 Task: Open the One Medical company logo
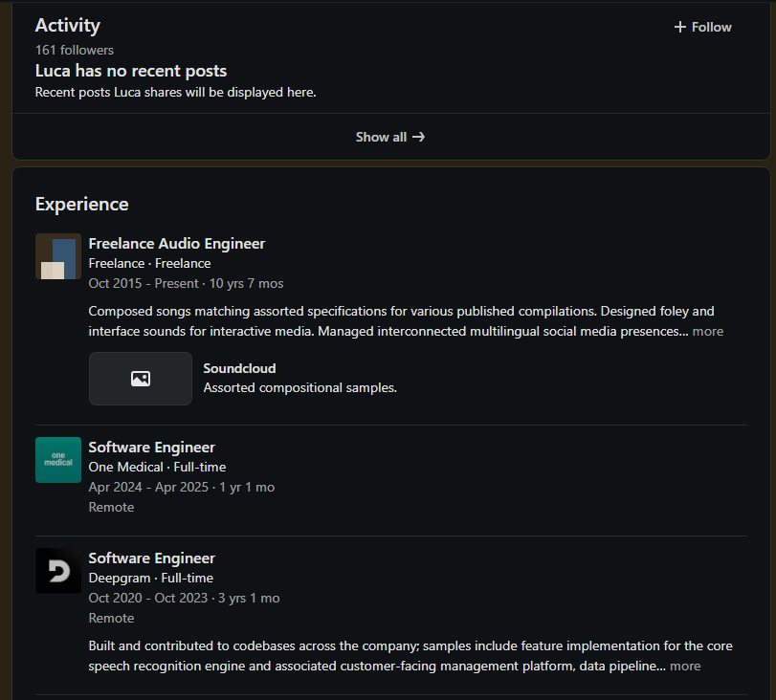(58, 460)
